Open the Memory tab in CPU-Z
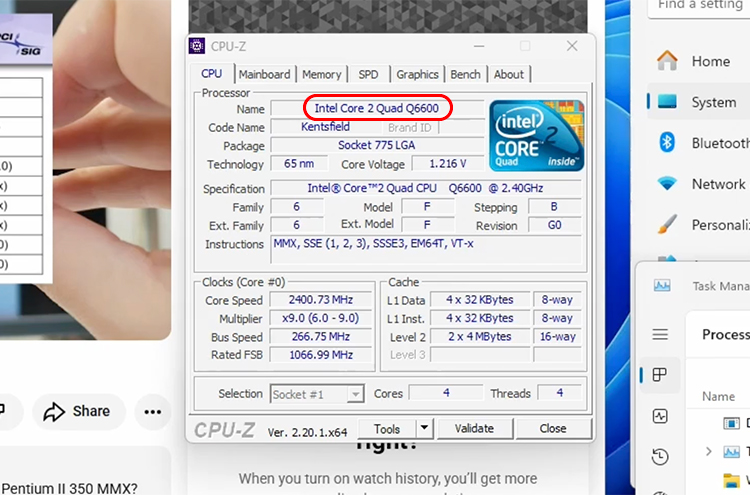 coord(321,75)
